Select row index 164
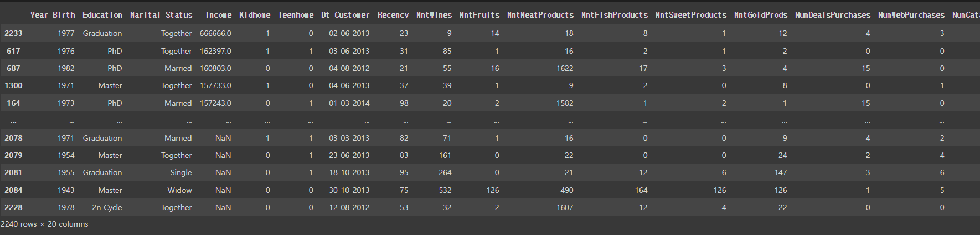Image resolution: width=980 pixels, height=235 pixels. (13, 103)
